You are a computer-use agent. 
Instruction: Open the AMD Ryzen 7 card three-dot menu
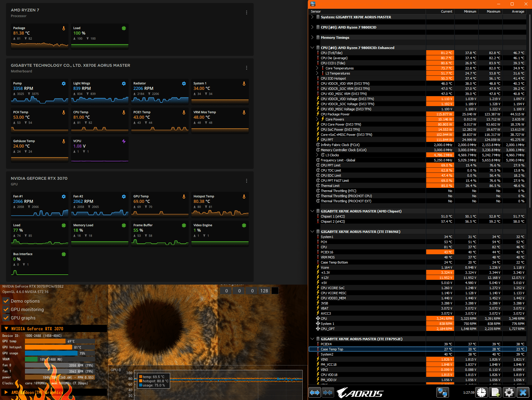coord(246,13)
